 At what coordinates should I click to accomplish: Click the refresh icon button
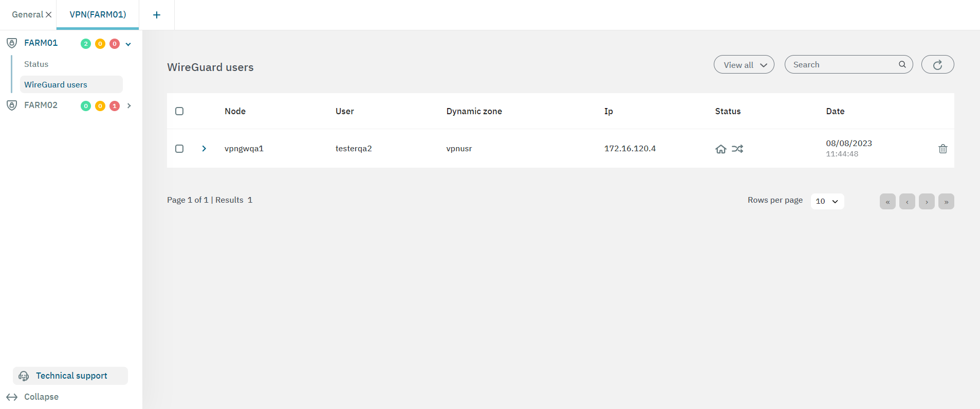click(937, 65)
